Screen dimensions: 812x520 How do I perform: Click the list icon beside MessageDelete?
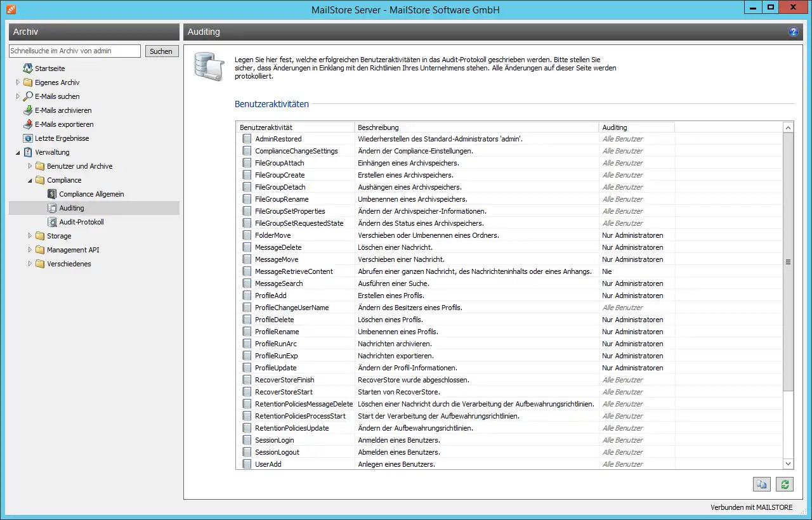tap(247, 247)
